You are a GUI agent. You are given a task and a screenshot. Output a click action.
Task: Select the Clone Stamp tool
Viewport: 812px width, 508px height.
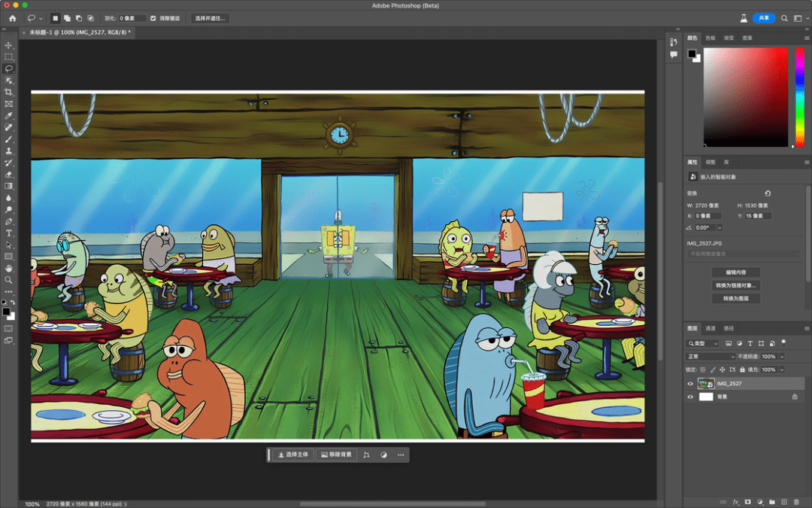point(9,151)
